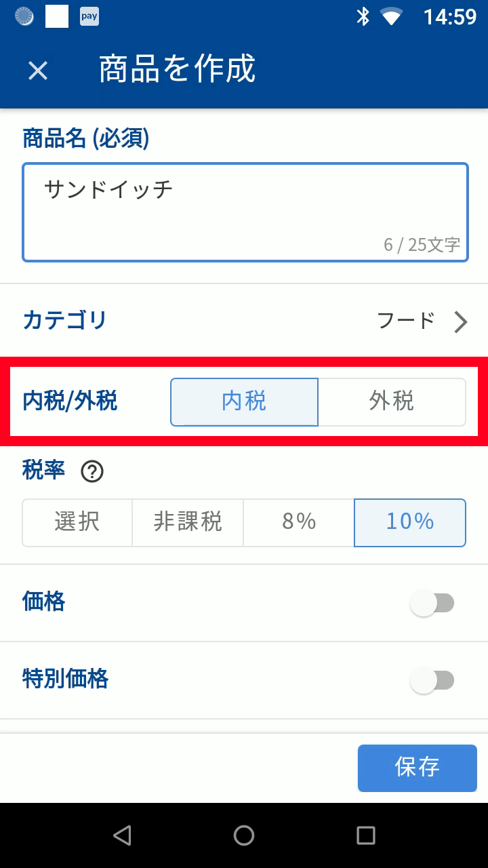Close the product creation screen with X
488x868 pixels.
[38, 71]
